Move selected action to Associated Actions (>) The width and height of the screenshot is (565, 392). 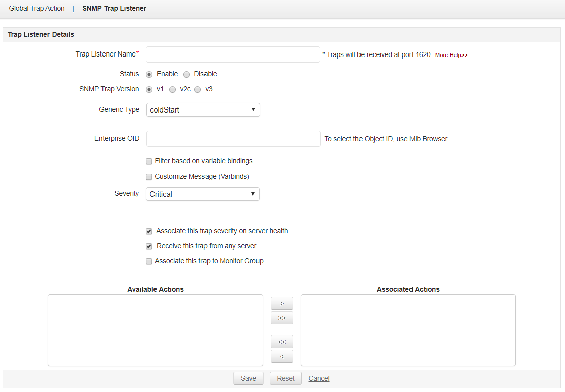[282, 303]
